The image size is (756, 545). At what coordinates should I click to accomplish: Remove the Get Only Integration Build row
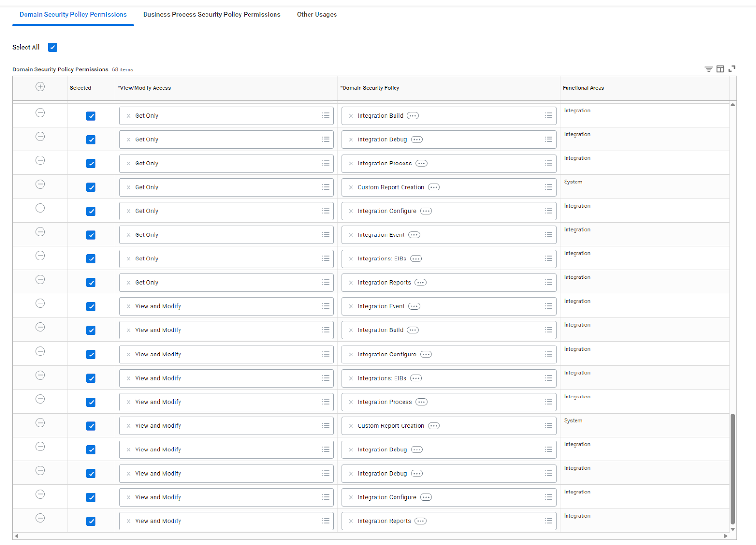(40, 113)
